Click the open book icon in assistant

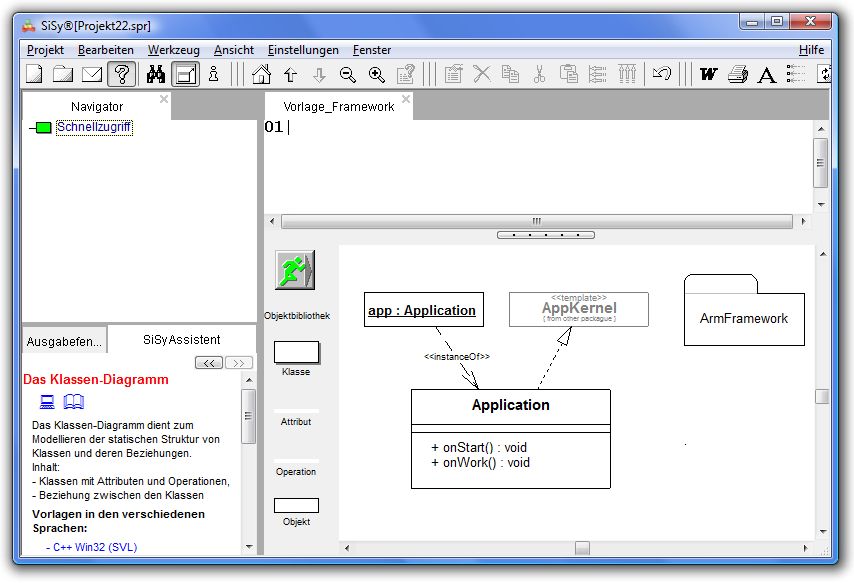(x=74, y=402)
